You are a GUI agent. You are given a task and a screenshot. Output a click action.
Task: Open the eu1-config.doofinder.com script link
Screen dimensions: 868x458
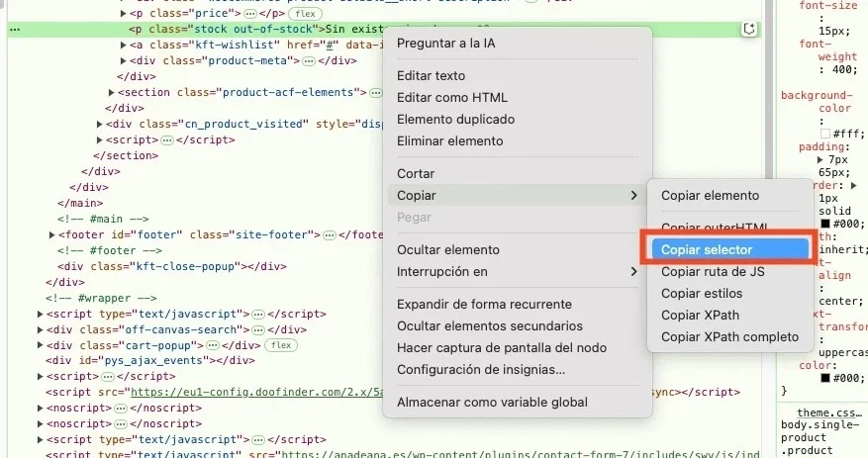click(x=257, y=392)
